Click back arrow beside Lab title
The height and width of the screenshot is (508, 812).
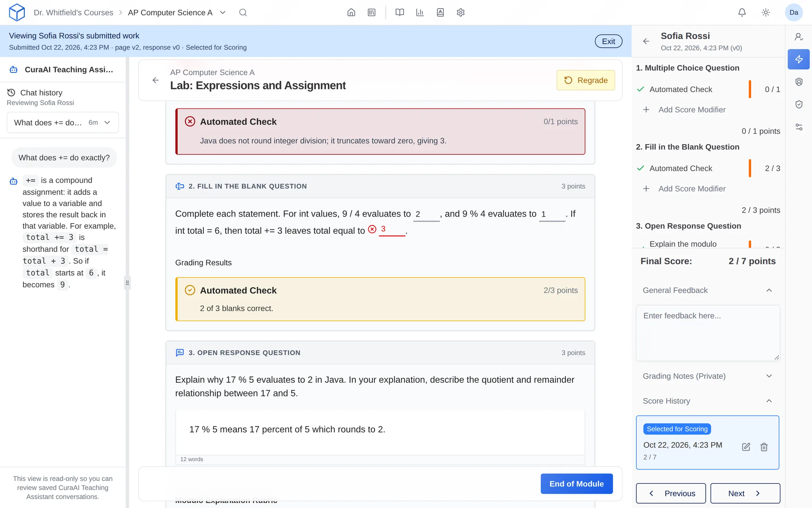click(x=155, y=80)
